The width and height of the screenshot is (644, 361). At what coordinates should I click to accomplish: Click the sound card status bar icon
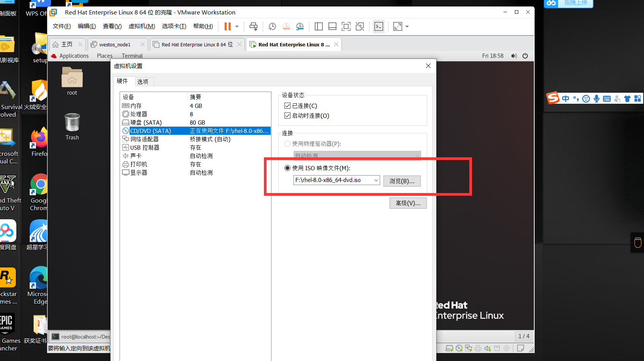[488, 348]
